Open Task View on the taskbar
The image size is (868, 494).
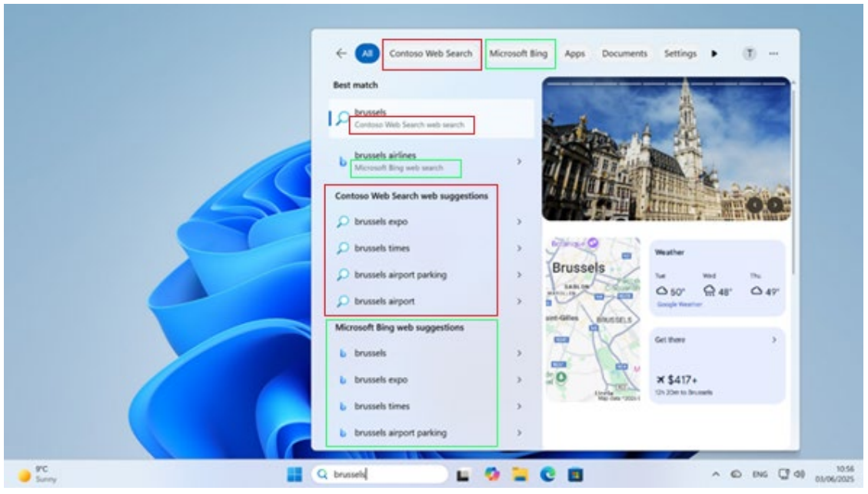tap(464, 475)
